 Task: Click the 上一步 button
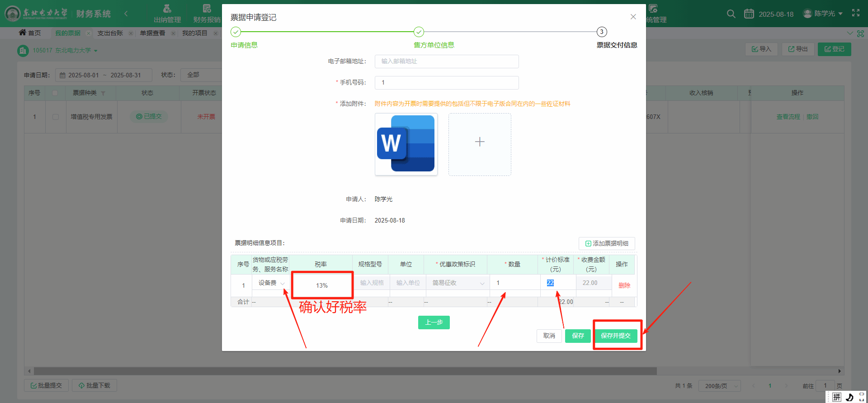pyautogui.click(x=434, y=322)
